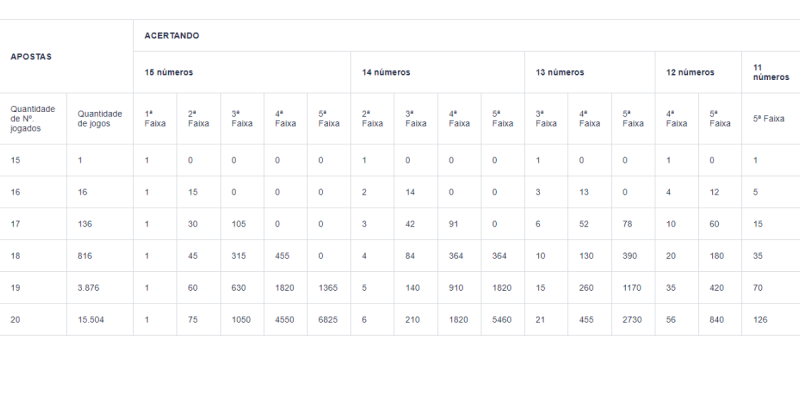Click the 12 números group header
This screenshot has height=420, width=800.
pos(691,72)
